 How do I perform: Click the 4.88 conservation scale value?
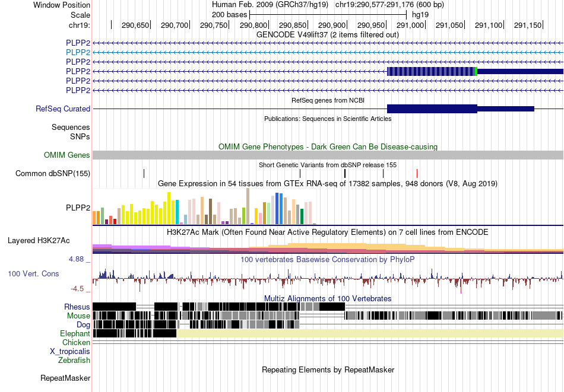76,259
